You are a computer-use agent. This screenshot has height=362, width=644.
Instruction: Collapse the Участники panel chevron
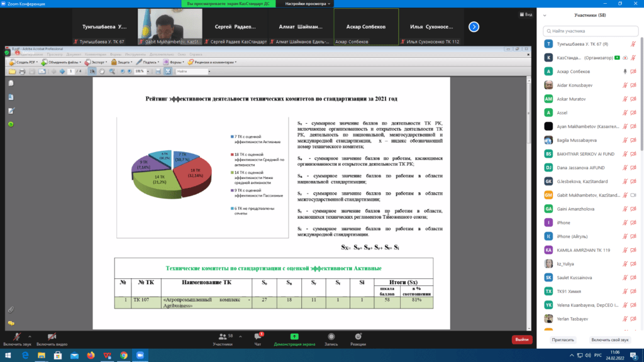545,16
